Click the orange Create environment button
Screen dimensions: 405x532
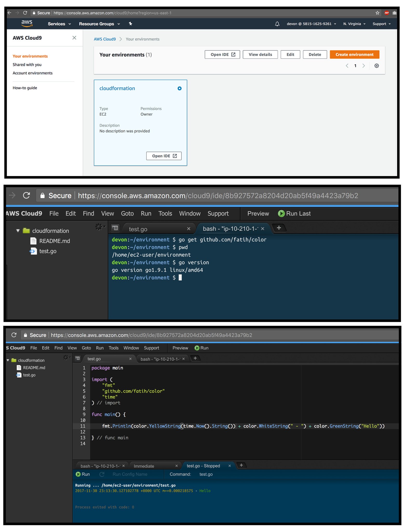click(354, 55)
